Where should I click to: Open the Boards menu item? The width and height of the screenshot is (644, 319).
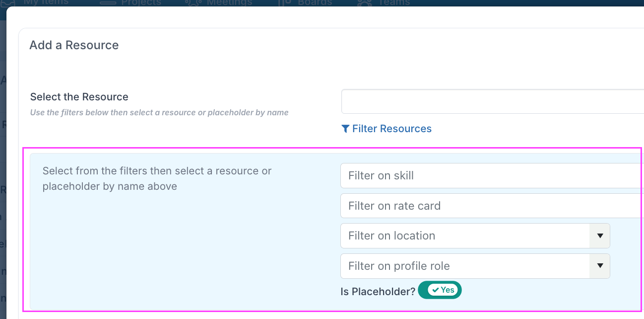point(315,2)
